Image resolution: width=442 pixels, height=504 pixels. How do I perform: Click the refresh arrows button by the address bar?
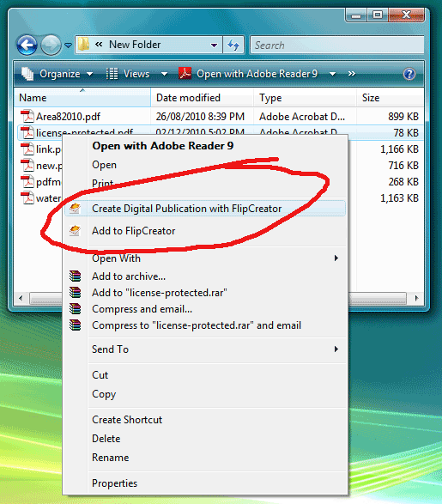click(x=233, y=45)
